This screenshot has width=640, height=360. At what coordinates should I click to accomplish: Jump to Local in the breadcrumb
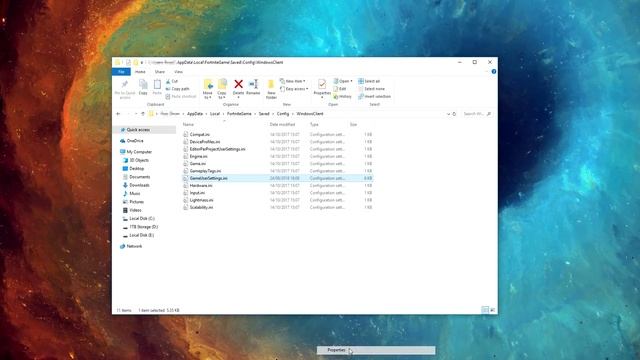click(x=215, y=114)
